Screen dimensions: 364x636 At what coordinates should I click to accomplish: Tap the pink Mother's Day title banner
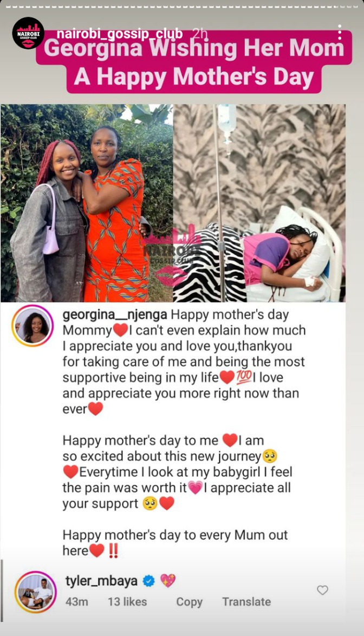[x=194, y=62]
